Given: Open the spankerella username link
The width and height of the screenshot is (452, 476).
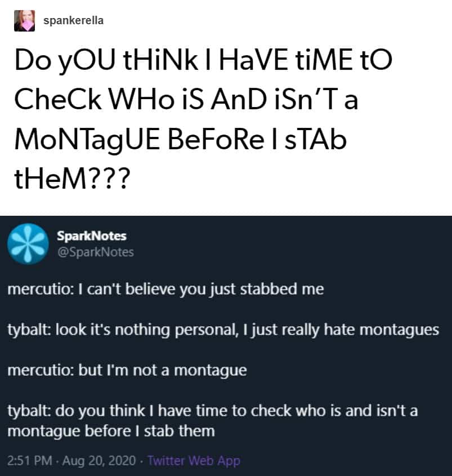Looking at the screenshot, I should 73,21.
